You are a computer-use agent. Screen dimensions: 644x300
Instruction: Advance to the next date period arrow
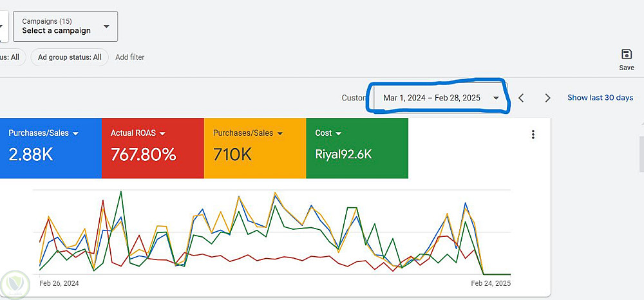coord(547,98)
